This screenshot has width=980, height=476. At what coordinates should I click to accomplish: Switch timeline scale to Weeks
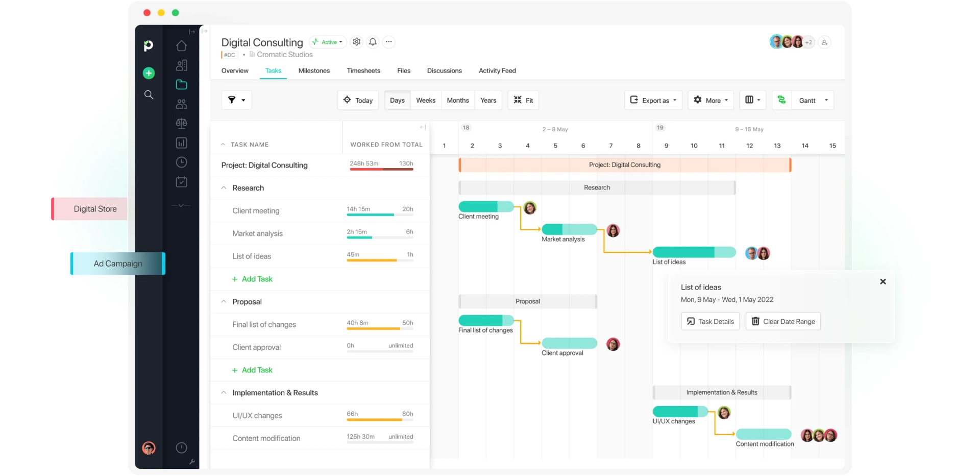click(425, 100)
